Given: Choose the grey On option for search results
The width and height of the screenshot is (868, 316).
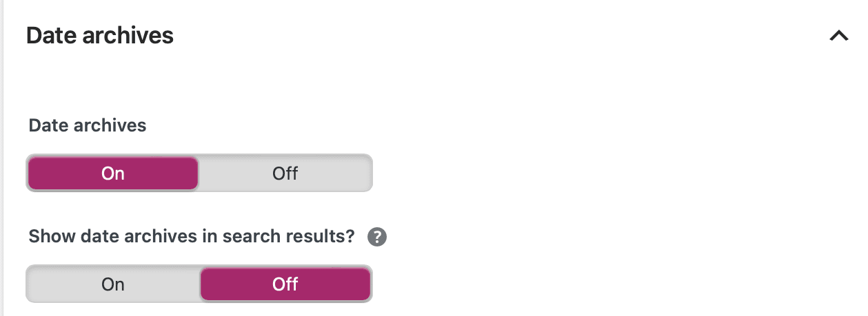Looking at the screenshot, I should (113, 284).
